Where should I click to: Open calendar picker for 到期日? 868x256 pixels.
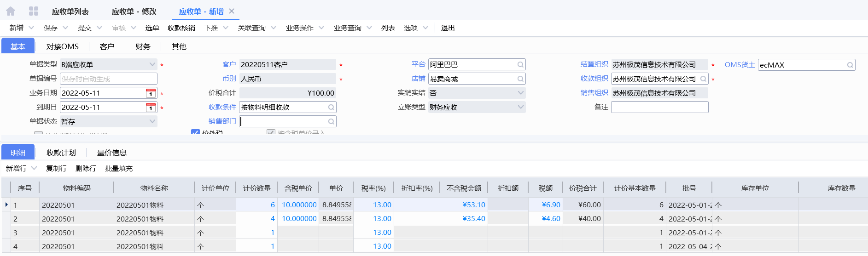[151, 108]
